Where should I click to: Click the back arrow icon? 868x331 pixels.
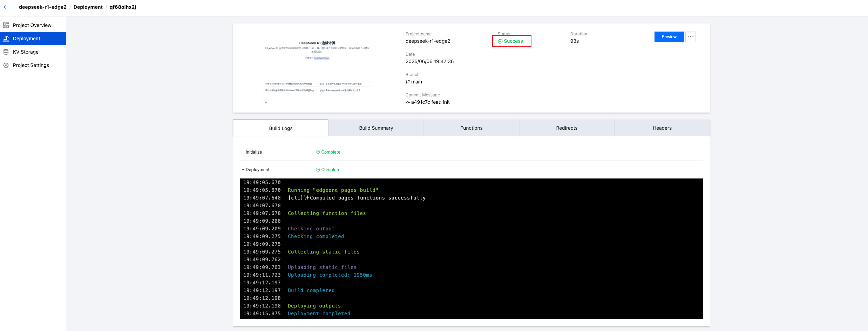click(x=6, y=7)
